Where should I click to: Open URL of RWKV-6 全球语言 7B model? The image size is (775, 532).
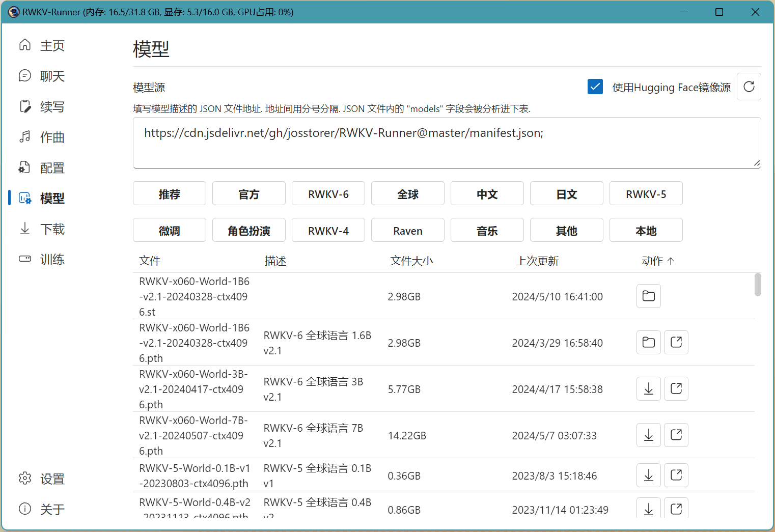[676, 435]
